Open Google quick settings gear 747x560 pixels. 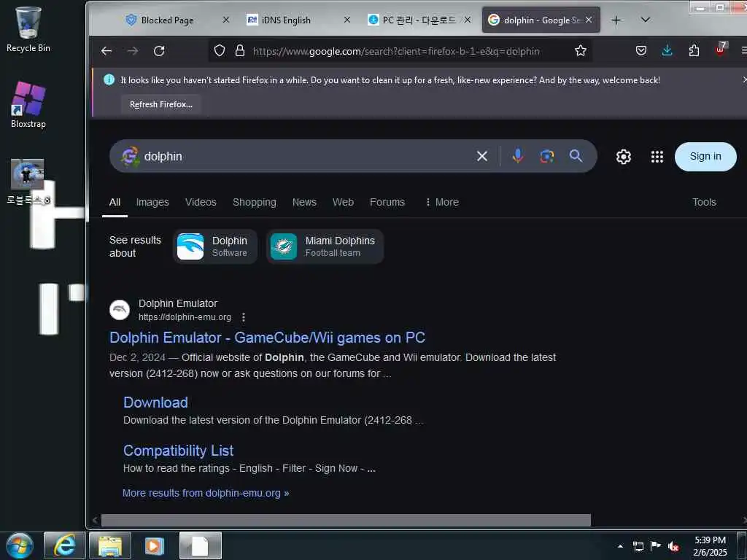click(x=624, y=157)
